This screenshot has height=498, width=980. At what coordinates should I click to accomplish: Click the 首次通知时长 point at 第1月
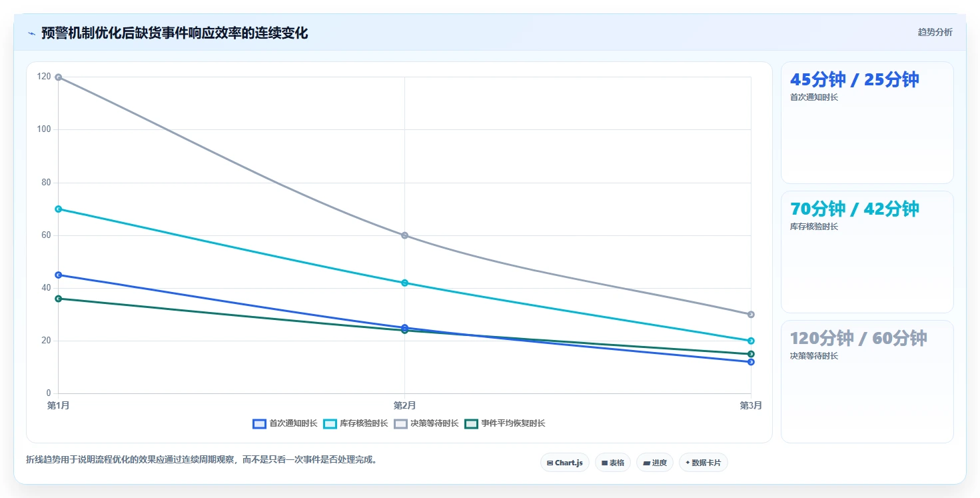(x=59, y=275)
